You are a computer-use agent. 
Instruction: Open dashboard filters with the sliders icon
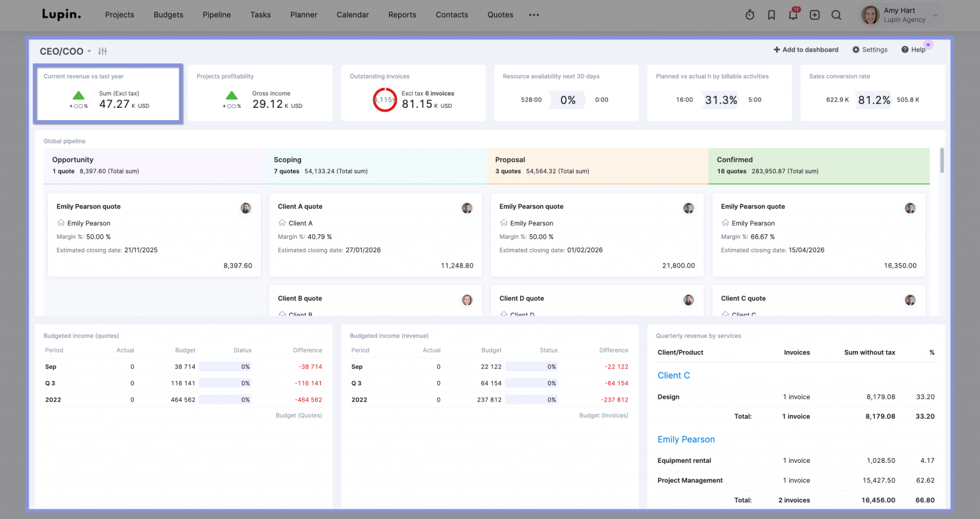pos(103,50)
